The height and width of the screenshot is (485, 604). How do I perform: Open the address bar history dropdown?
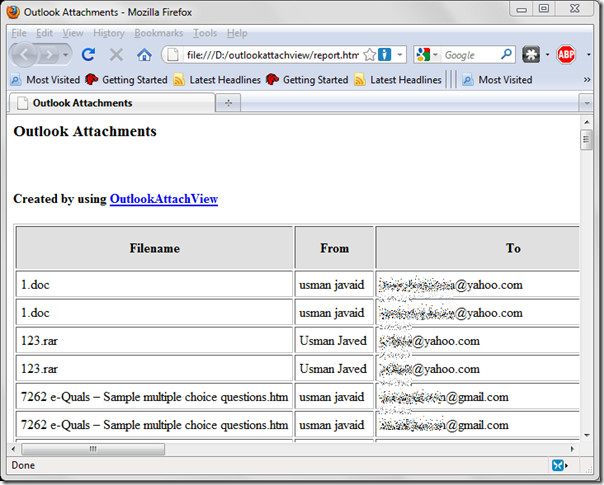(x=399, y=55)
